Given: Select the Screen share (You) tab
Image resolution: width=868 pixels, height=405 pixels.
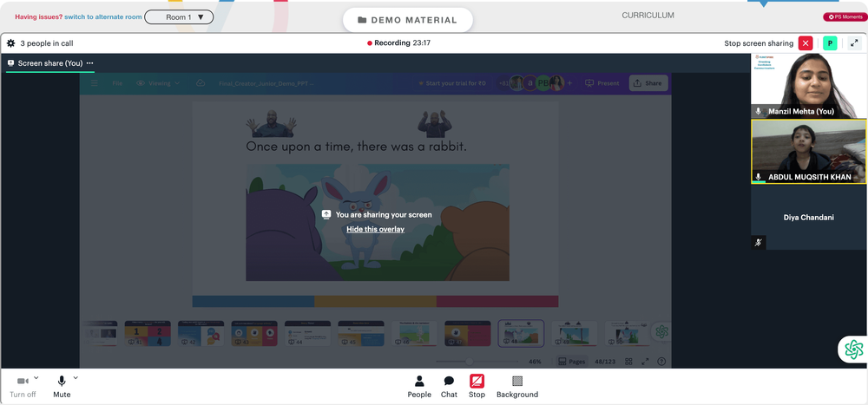Looking at the screenshot, I should pyautogui.click(x=49, y=63).
